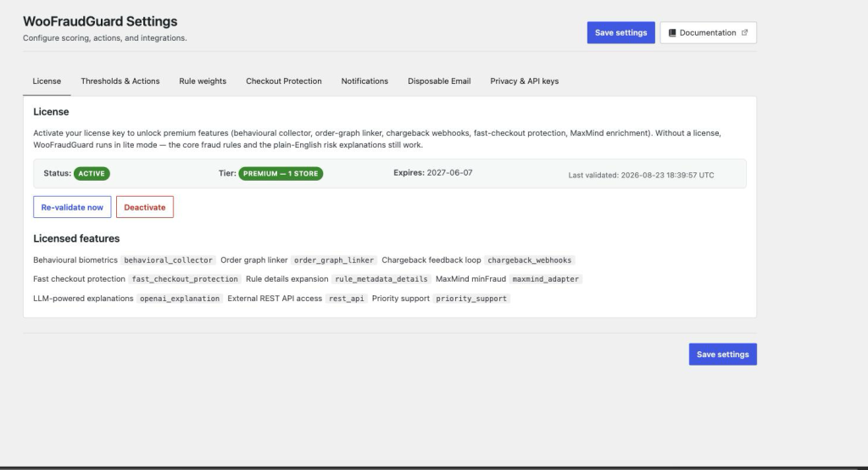
Task: Click the External REST API access label
Action: click(x=275, y=298)
